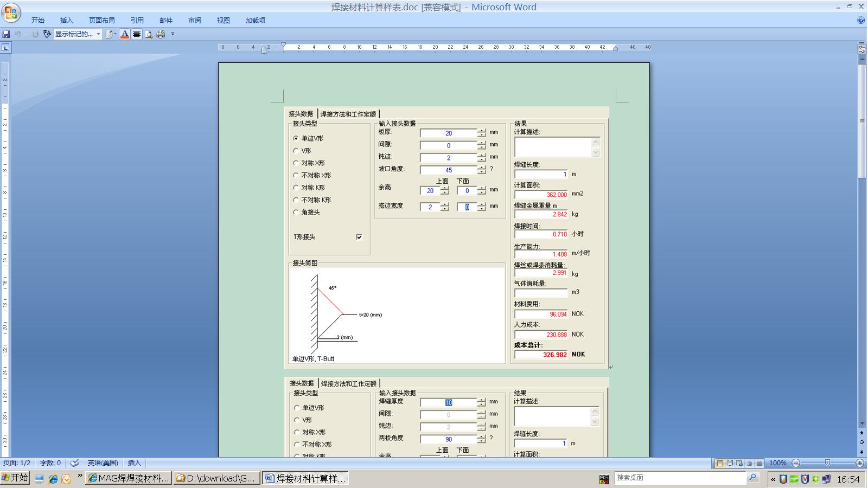The image size is (868, 488).
Task: Click the 焊缝长度 field in upper results
Action: (541, 175)
